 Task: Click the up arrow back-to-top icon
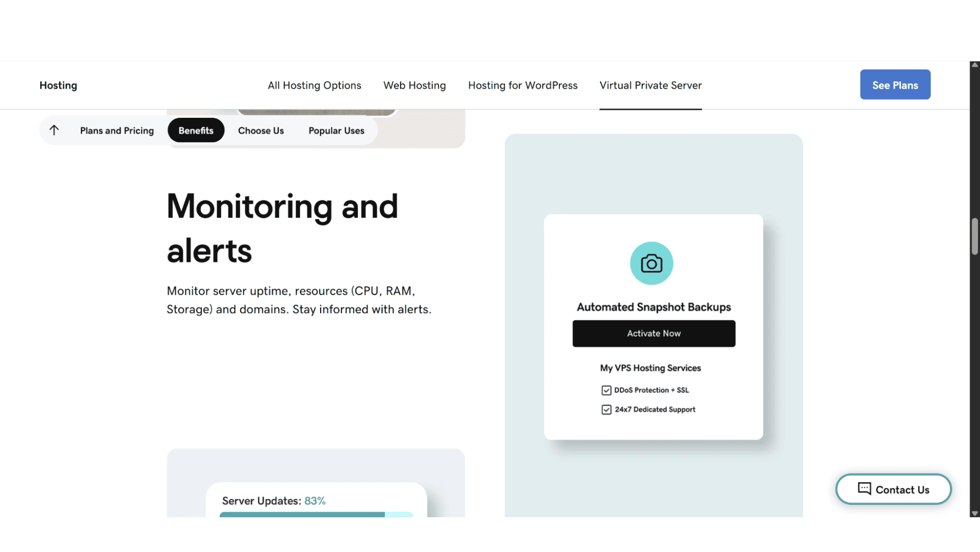(54, 130)
